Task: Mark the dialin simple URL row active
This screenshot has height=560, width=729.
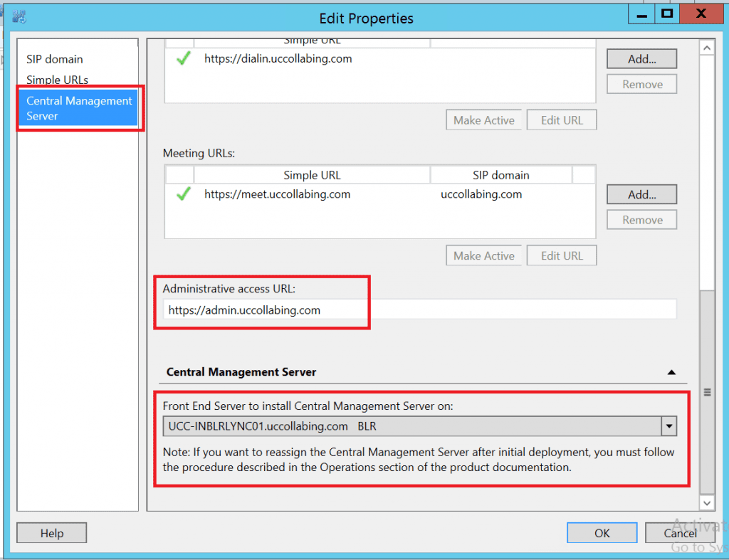Action: (x=484, y=120)
